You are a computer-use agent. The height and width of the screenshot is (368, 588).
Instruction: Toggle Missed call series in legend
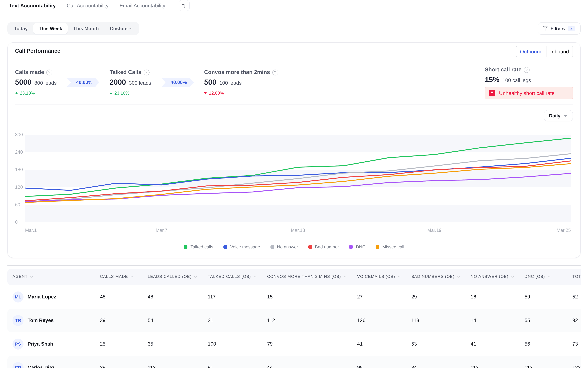click(390, 247)
